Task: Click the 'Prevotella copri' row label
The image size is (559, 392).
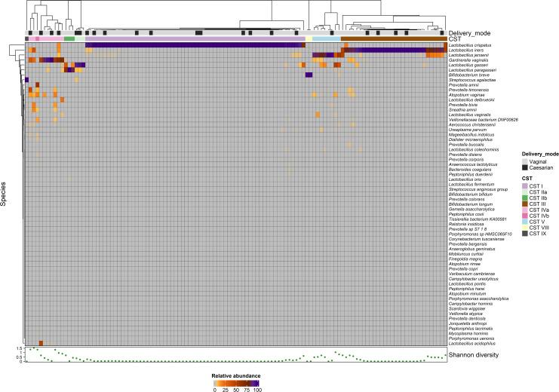Action: tap(462, 269)
